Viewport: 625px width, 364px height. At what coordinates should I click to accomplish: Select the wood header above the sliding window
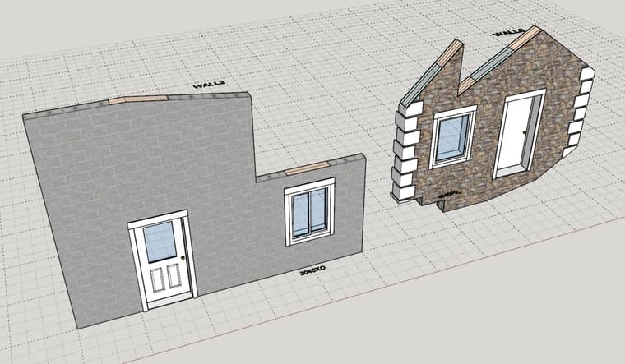click(308, 168)
